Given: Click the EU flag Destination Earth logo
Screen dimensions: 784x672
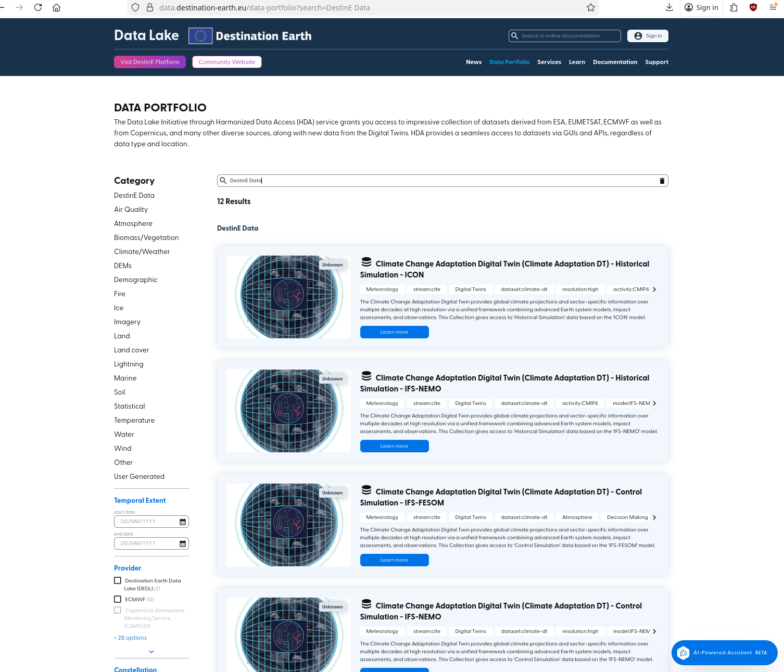Looking at the screenshot, I should (x=200, y=36).
